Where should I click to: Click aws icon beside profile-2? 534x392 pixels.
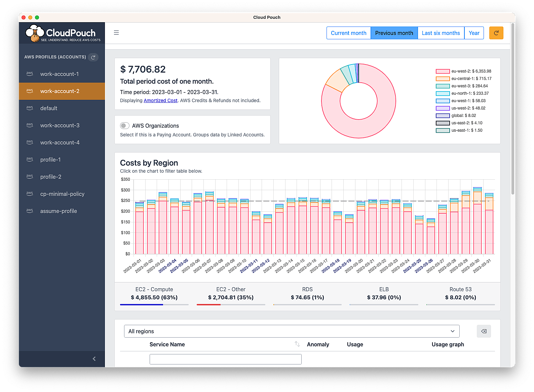point(30,176)
